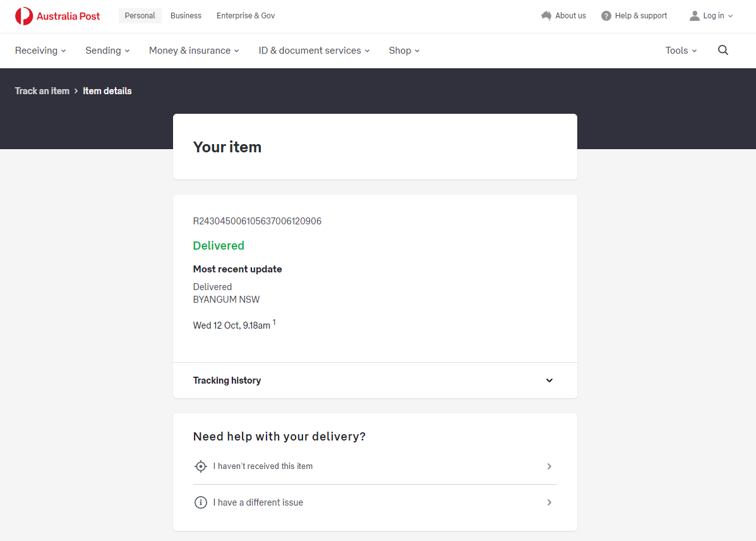Open the Receiving dropdown menu
This screenshot has height=541, width=756.
point(40,51)
